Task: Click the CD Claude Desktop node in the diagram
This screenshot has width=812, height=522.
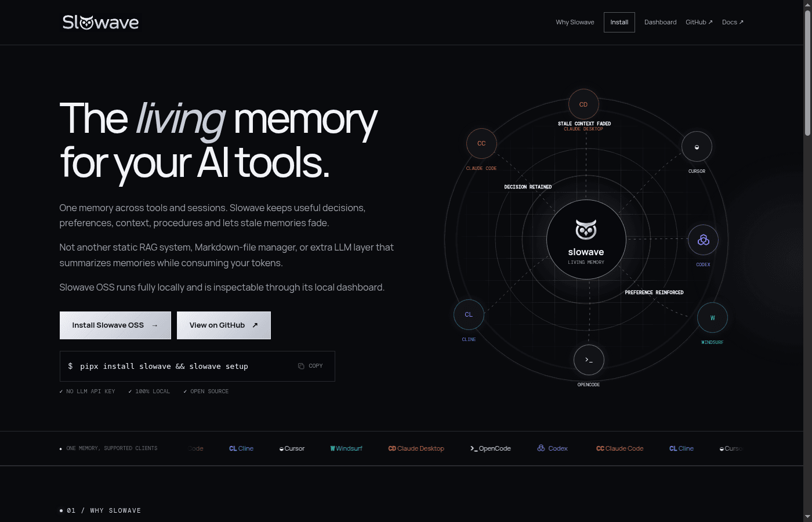Action: tap(583, 104)
